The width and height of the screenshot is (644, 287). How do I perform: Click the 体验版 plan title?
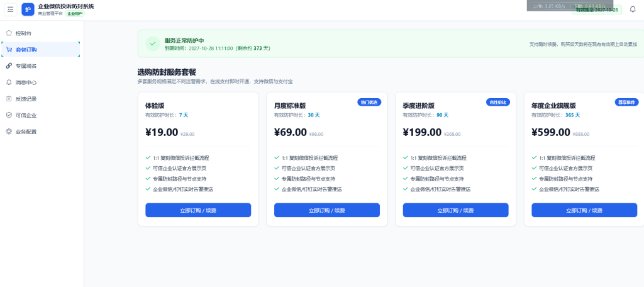tap(155, 106)
